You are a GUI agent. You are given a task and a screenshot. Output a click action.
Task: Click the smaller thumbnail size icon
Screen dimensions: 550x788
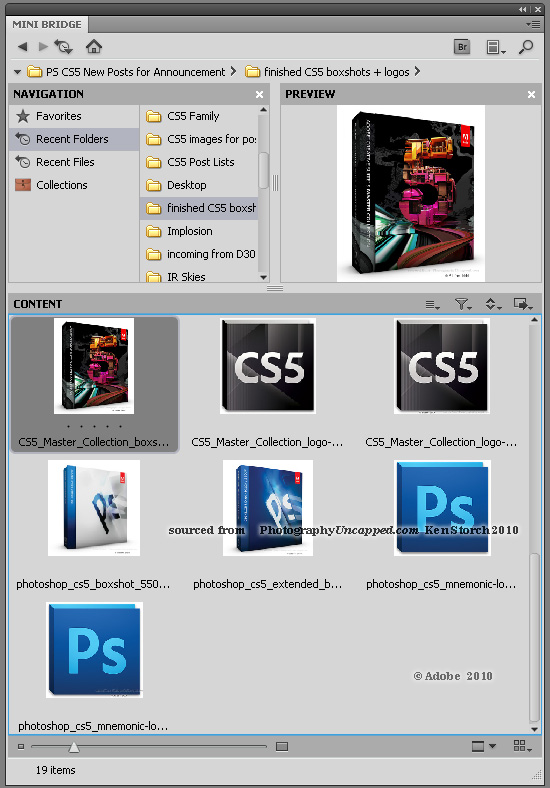[21, 747]
